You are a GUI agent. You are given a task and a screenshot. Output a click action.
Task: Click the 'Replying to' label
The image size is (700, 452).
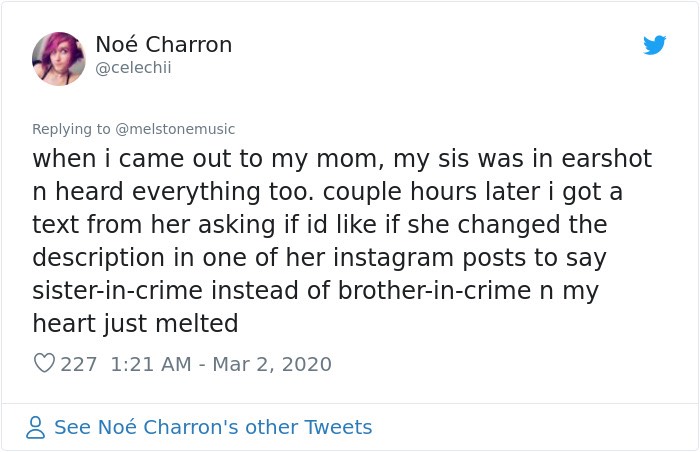pyautogui.click(x=71, y=129)
